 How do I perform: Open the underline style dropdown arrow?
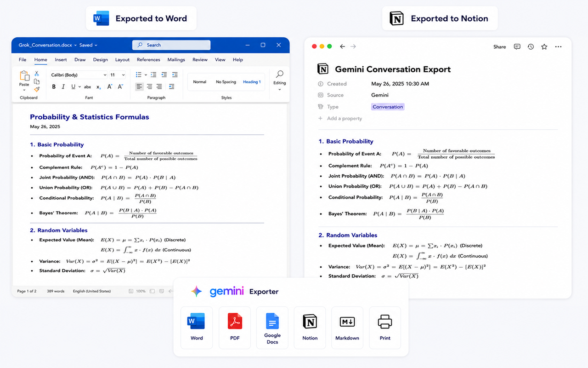[79, 86]
